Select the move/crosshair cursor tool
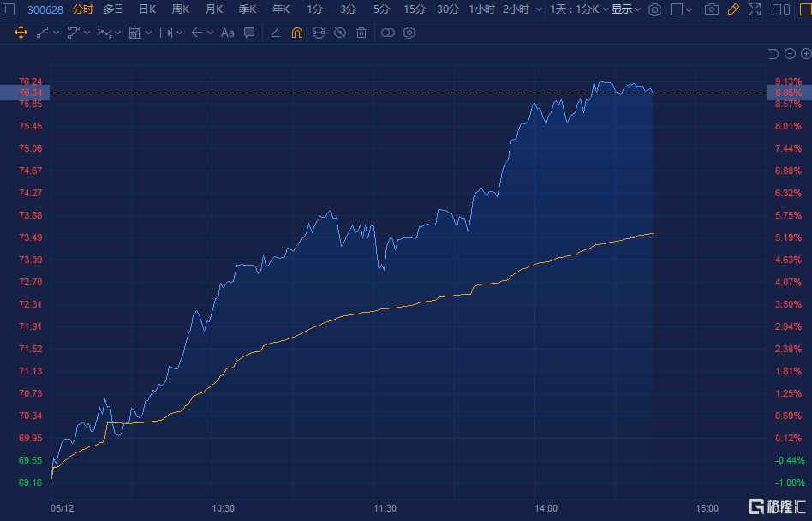This screenshot has height=521, width=812. click(x=21, y=33)
